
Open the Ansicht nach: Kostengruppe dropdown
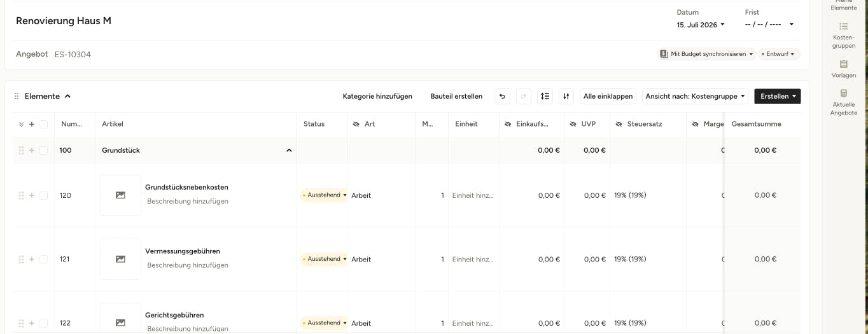696,96
